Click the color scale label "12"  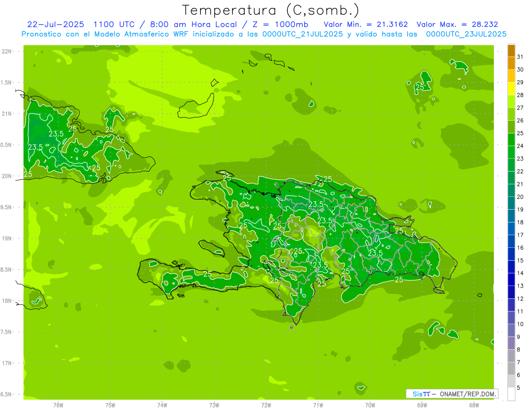pos(520,299)
